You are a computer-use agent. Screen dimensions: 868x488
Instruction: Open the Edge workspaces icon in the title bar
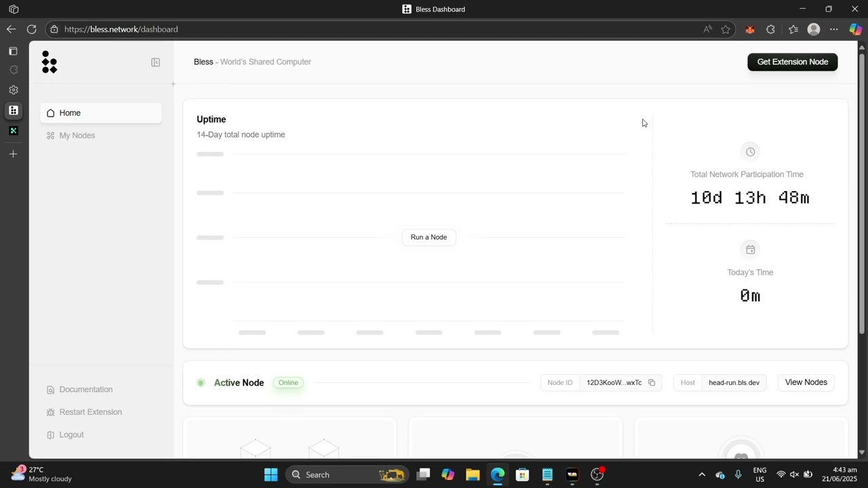(14, 9)
